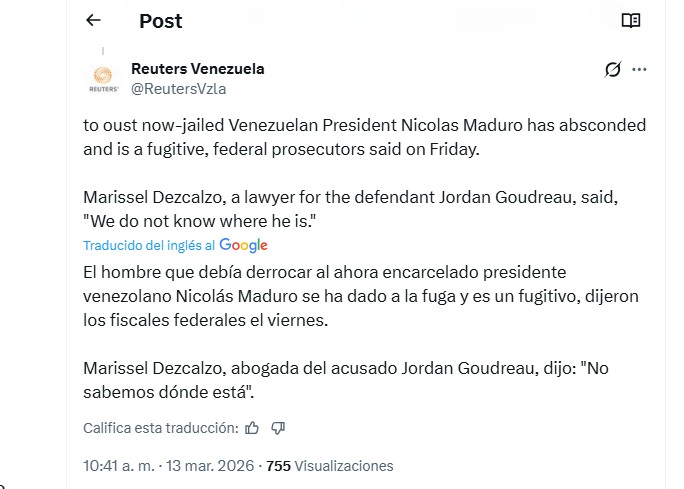The width and height of the screenshot is (684, 489).
Task: Click the English paragraph about federal prosecutors
Action: [x=364, y=137]
